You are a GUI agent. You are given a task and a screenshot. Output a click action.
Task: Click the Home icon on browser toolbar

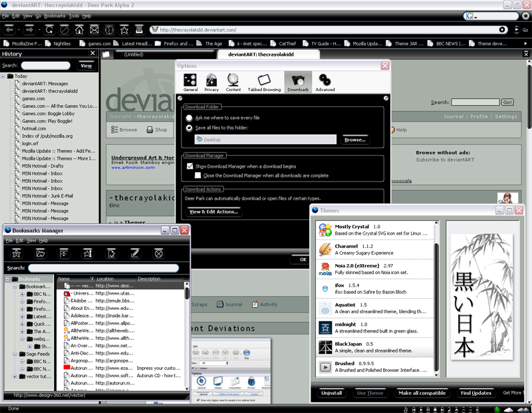pos(79,30)
